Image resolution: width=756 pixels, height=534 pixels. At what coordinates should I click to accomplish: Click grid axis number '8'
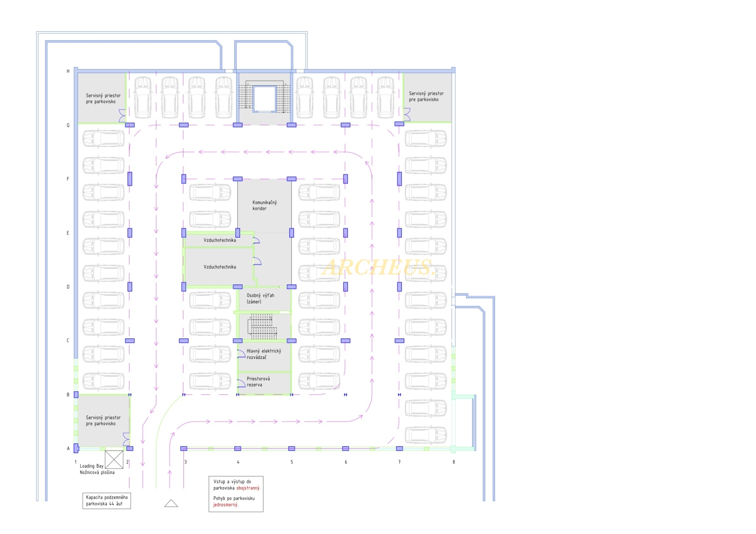click(454, 462)
